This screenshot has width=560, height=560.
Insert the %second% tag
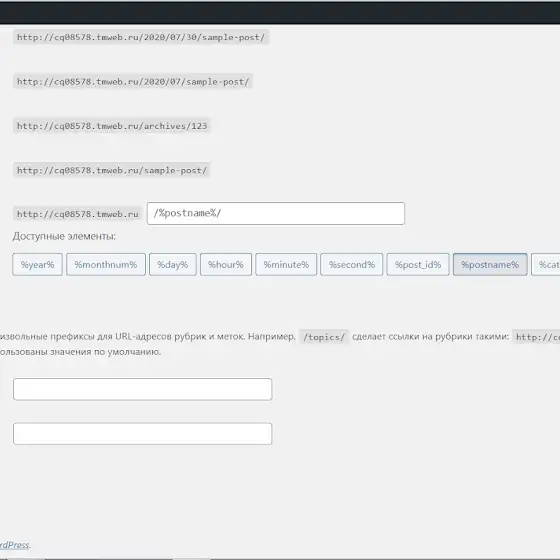[351, 264]
